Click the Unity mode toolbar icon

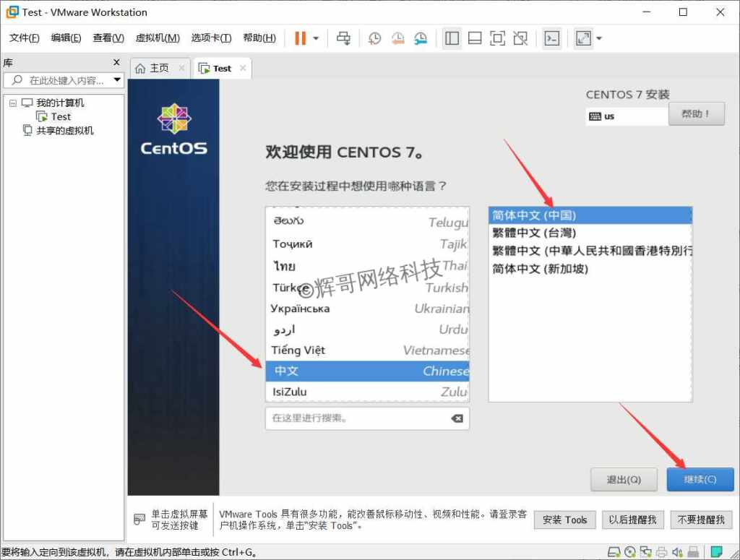(x=520, y=38)
